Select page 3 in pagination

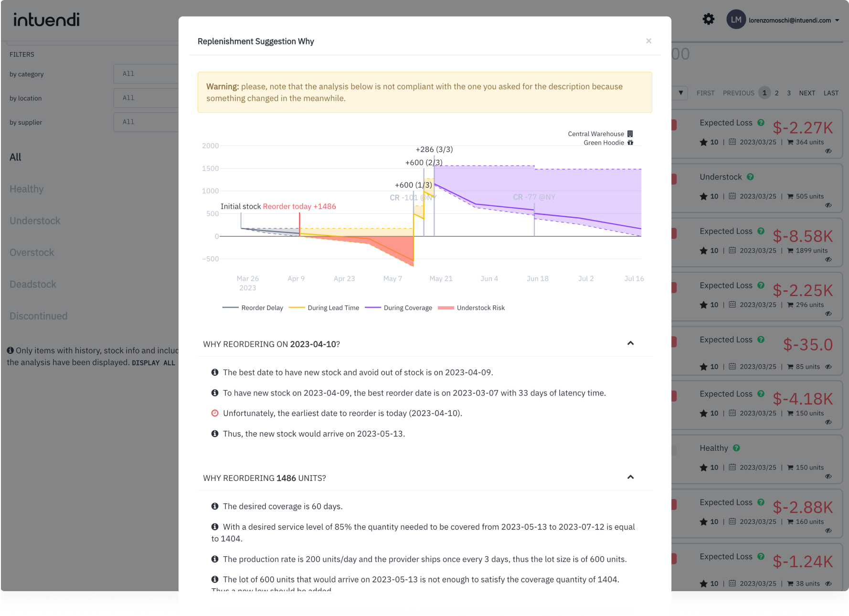(789, 93)
